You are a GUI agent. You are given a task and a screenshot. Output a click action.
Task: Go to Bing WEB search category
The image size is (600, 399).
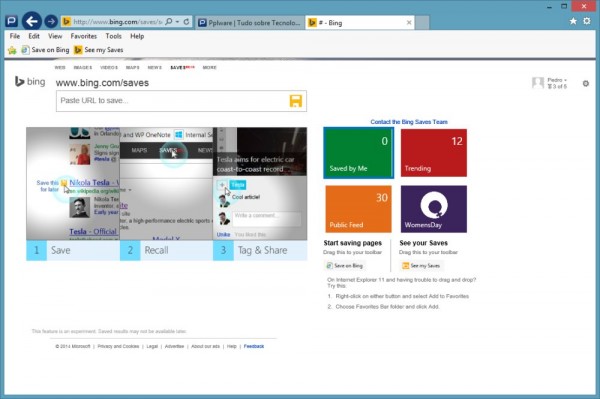point(60,67)
